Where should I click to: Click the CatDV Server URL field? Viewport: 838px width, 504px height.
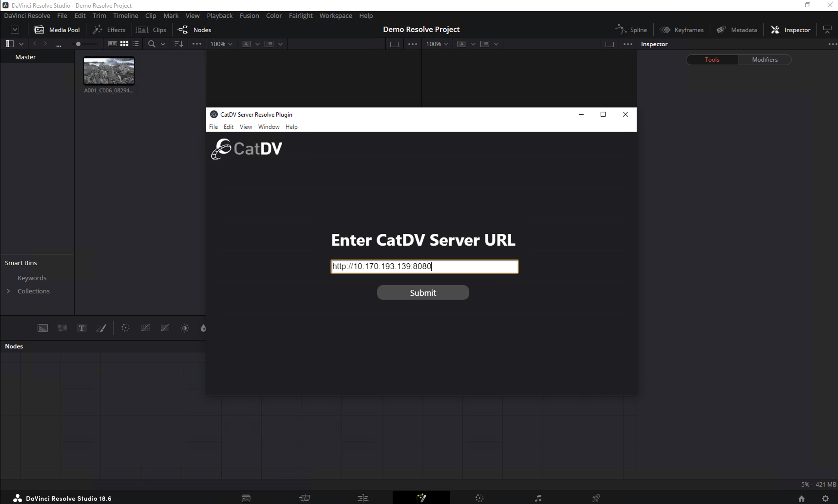(x=424, y=266)
